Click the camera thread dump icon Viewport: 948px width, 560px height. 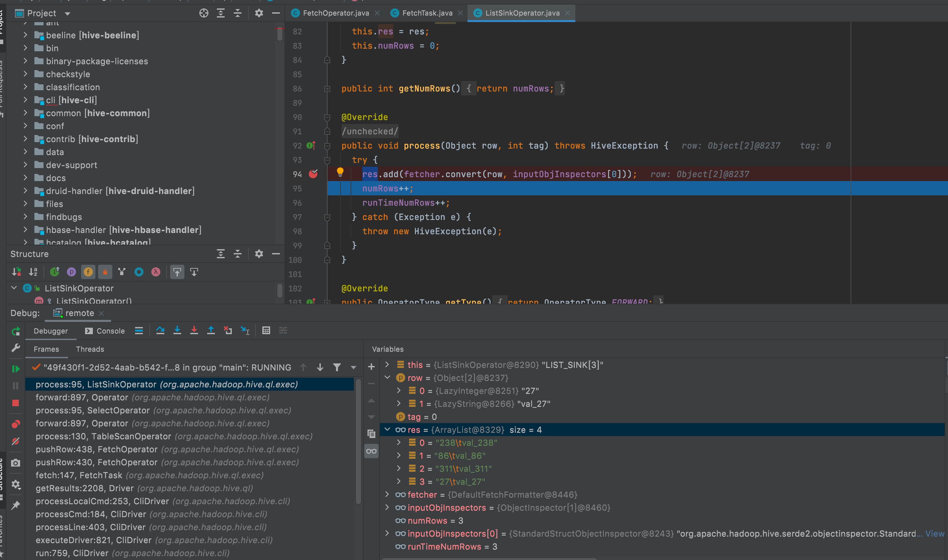16,463
